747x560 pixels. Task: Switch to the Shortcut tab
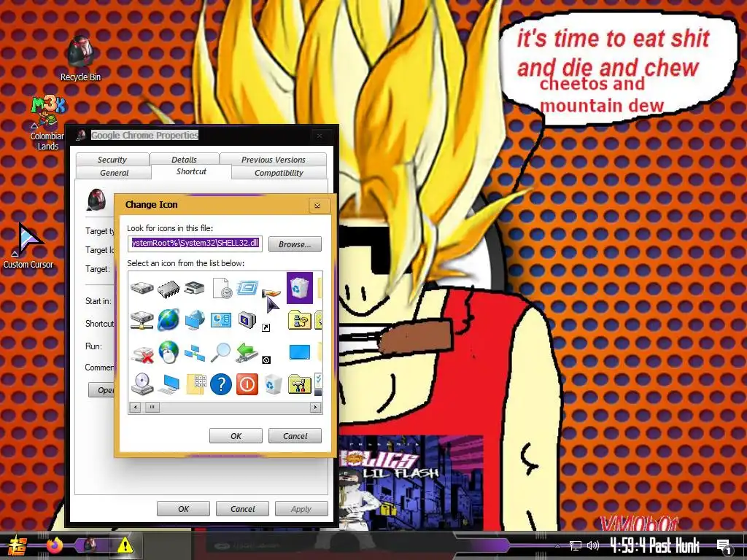pos(191,171)
